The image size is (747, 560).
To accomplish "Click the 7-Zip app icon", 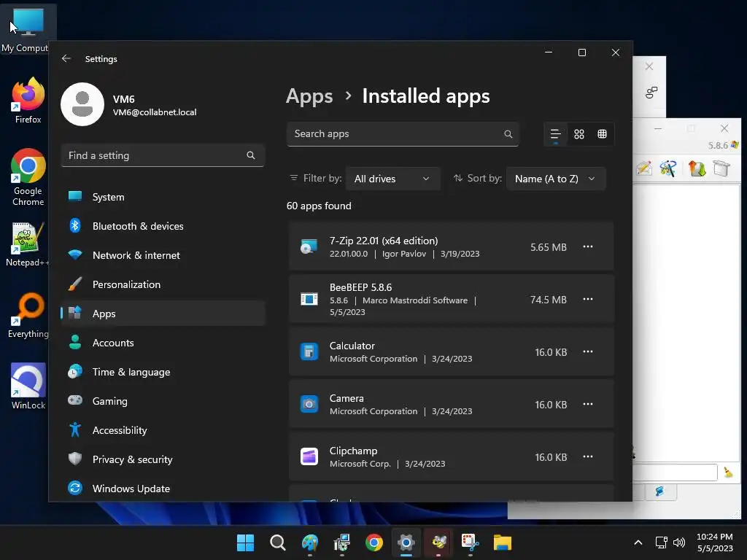I will (309, 246).
